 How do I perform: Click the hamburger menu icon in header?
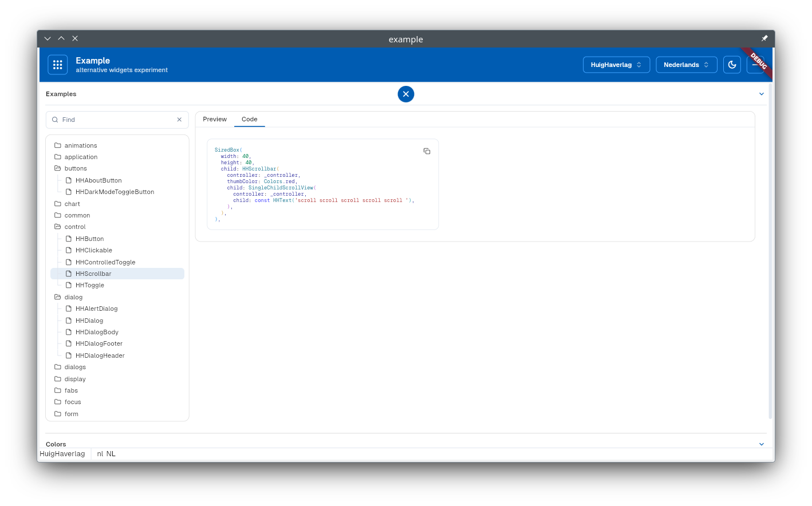tap(755, 65)
